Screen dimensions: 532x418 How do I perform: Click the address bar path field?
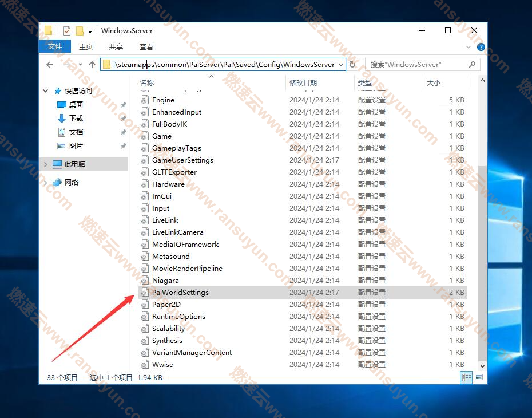coord(223,65)
